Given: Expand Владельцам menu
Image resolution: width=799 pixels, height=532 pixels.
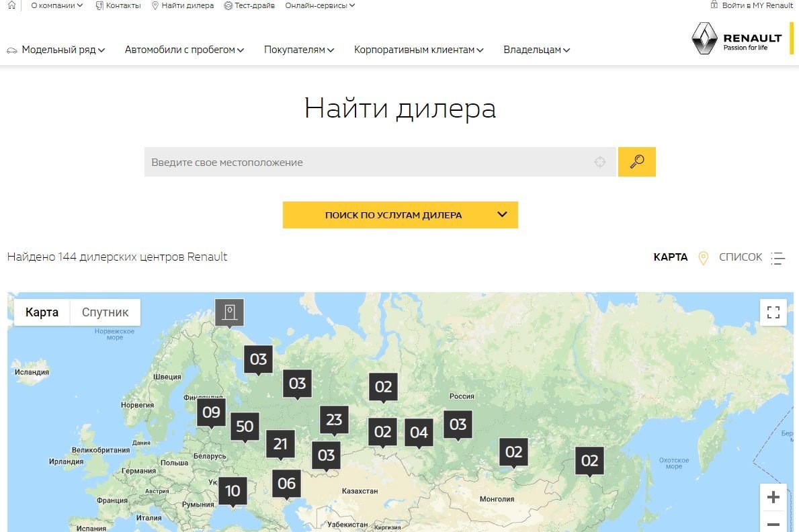Looking at the screenshot, I should tap(536, 50).
